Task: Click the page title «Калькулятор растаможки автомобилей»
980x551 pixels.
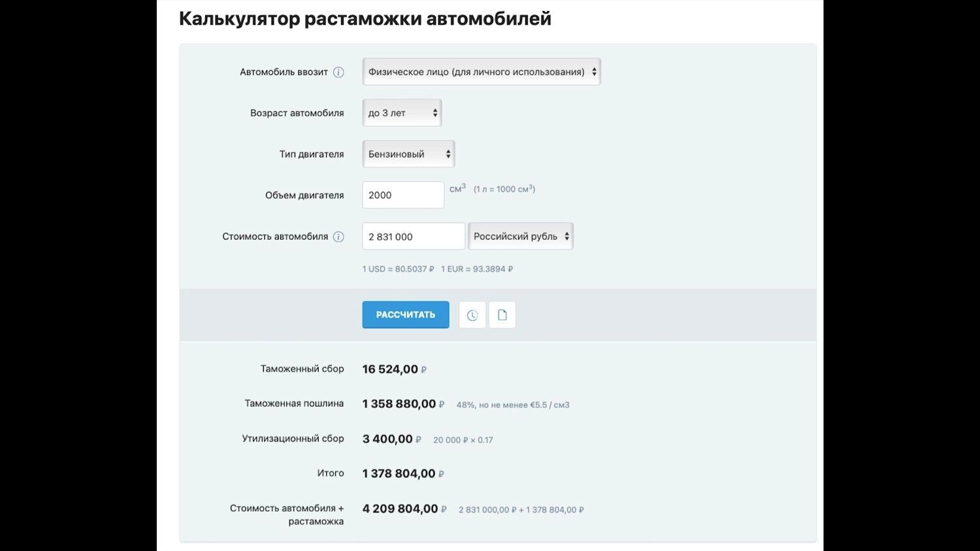Action: pyautogui.click(x=365, y=18)
